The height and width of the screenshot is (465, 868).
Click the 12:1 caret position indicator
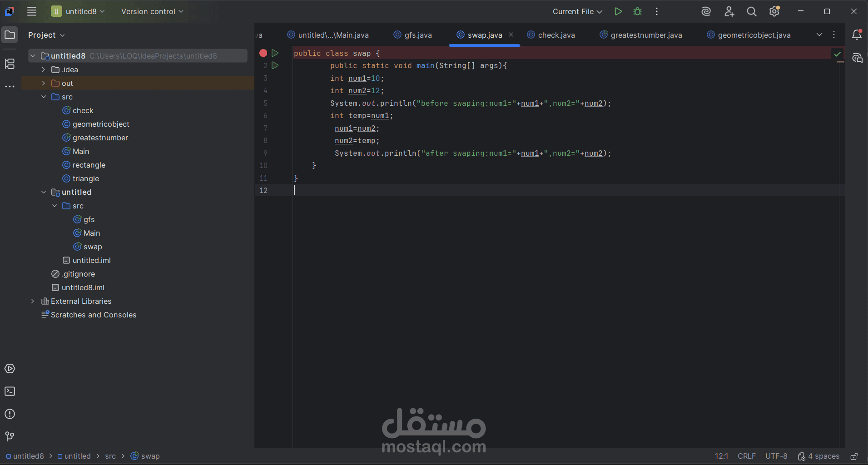tap(721, 456)
